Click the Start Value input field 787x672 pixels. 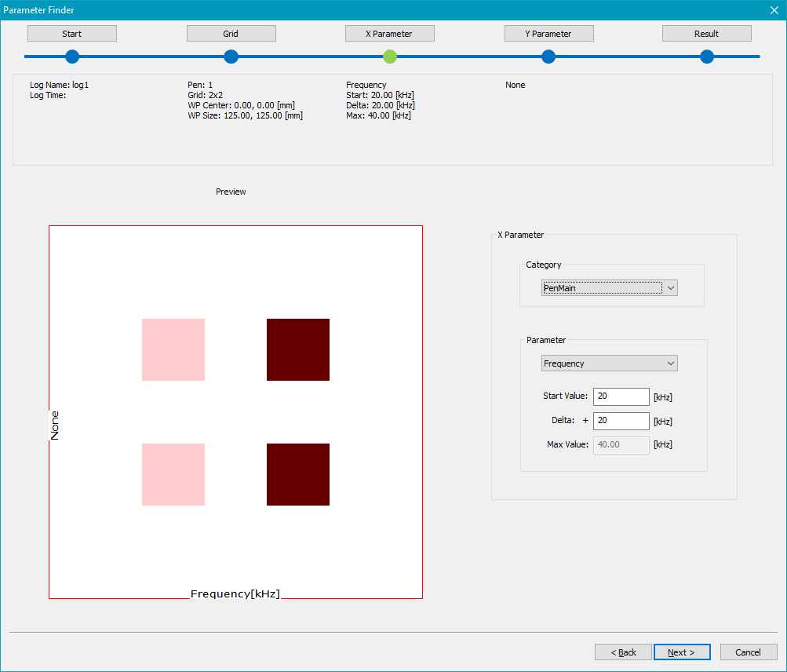[621, 396]
